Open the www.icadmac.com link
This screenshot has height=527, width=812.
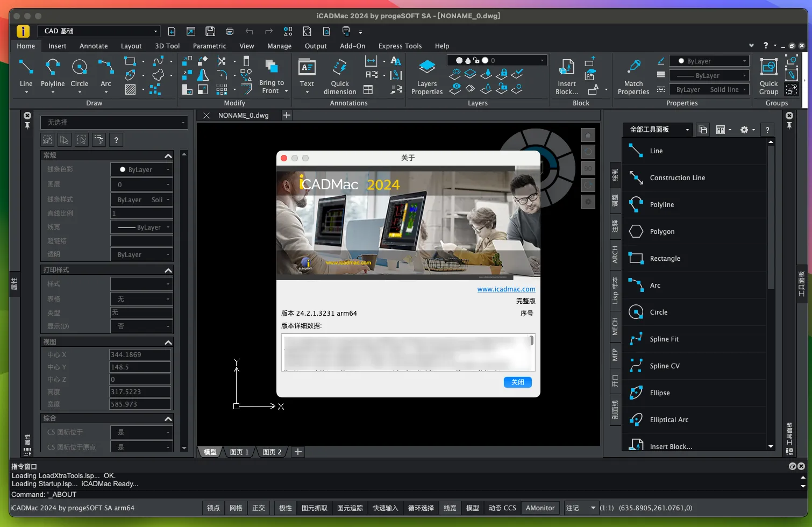[507, 289]
